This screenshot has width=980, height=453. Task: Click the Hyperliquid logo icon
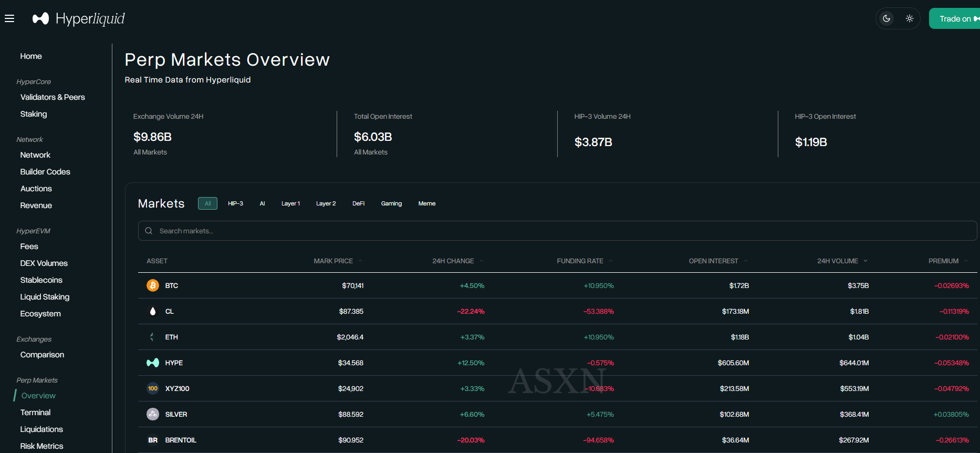coord(40,19)
